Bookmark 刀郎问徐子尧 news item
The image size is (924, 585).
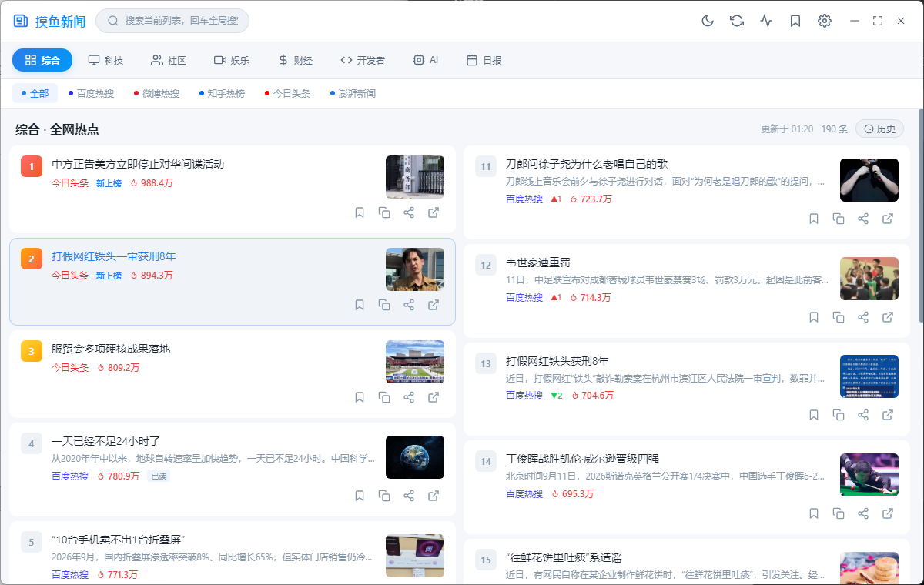814,219
